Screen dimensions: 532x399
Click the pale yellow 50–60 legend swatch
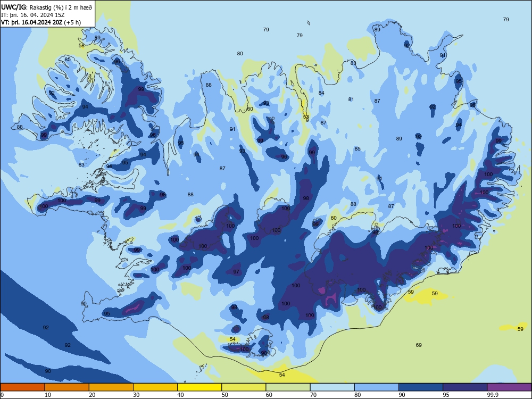point(244,387)
